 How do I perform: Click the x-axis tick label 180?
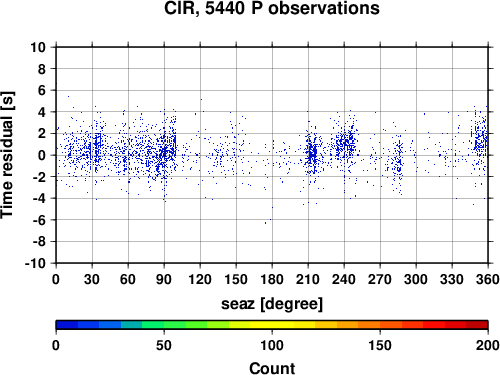point(272,279)
